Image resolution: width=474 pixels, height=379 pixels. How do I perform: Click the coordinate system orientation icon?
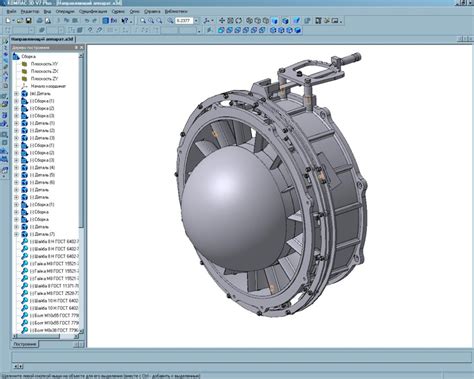(x=207, y=21)
